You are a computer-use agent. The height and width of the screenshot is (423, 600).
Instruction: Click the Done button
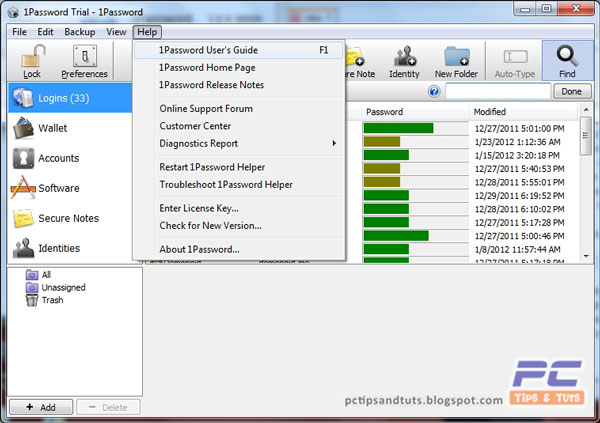(571, 91)
